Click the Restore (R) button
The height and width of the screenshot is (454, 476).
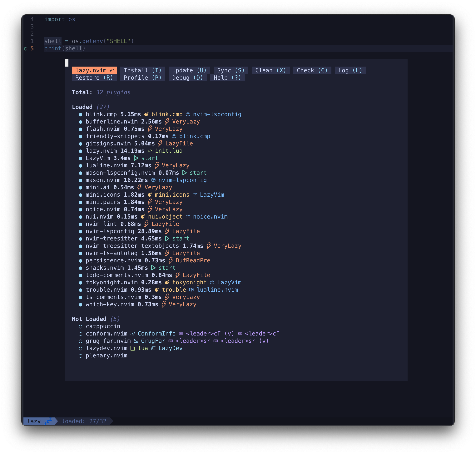coord(94,78)
